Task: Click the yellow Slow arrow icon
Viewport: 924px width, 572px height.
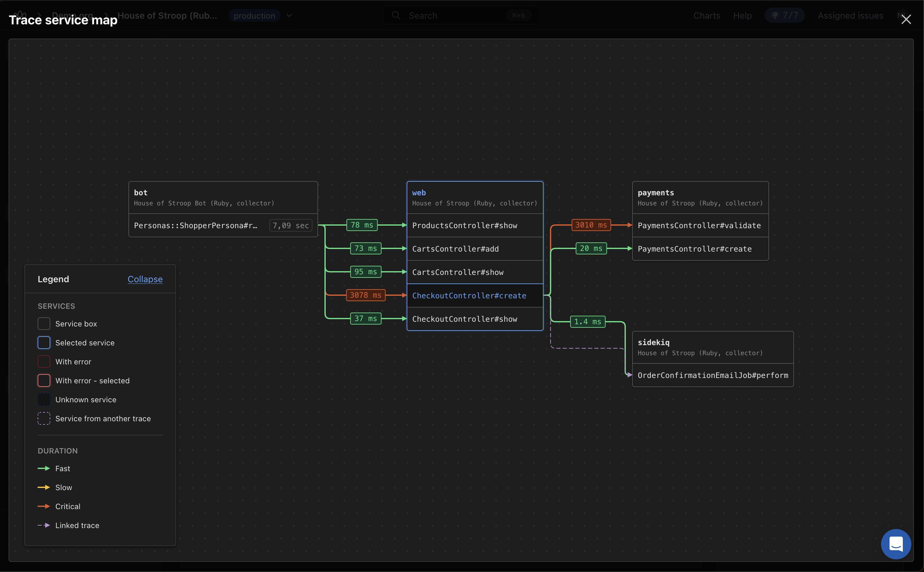Action: [x=44, y=487]
